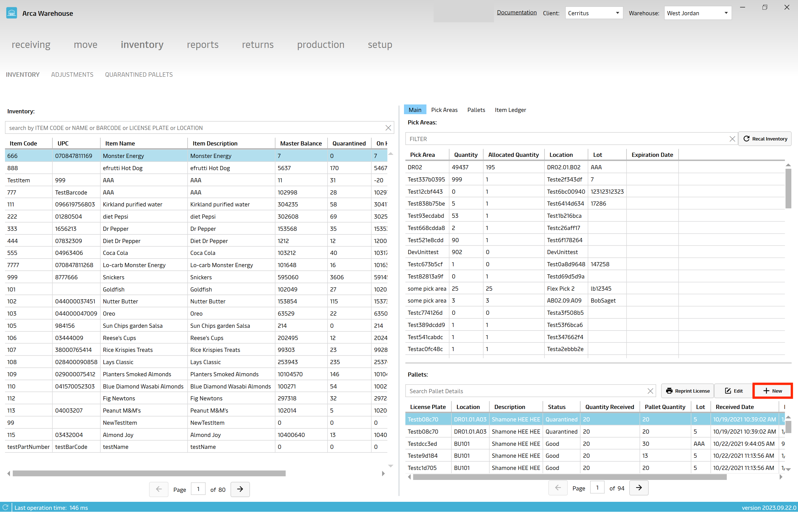Open the Warehouse dropdown showing West Jordan
The width and height of the screenshot is (798, 532).
698,13
